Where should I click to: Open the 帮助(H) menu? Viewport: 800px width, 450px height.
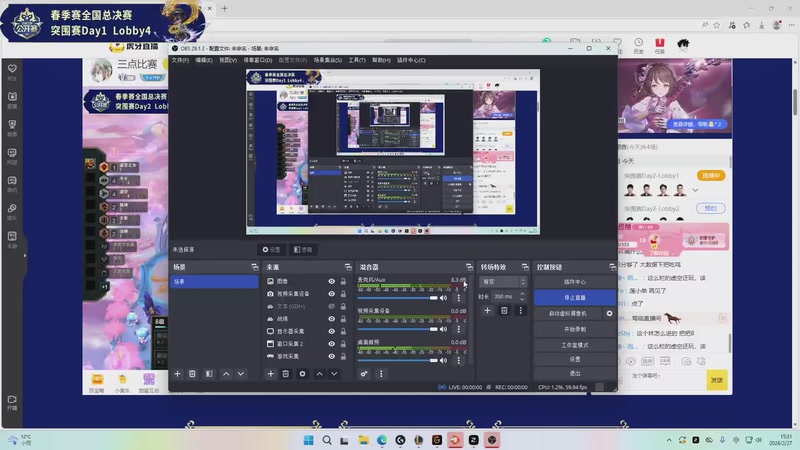coord(381,60)
